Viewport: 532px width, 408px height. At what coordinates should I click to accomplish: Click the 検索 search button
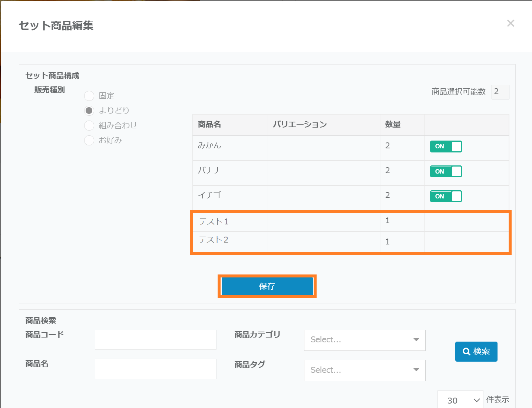[x=476, y=351]
